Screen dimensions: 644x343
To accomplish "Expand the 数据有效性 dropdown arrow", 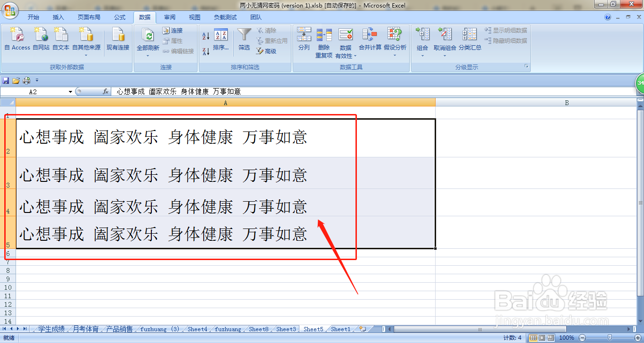I will tap(355, 56).
